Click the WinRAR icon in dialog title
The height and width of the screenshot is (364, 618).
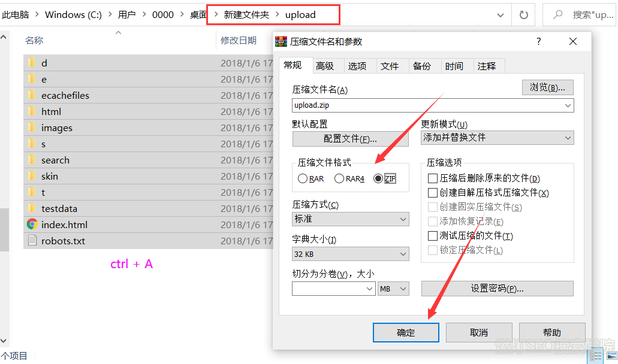tap(281, 41)
